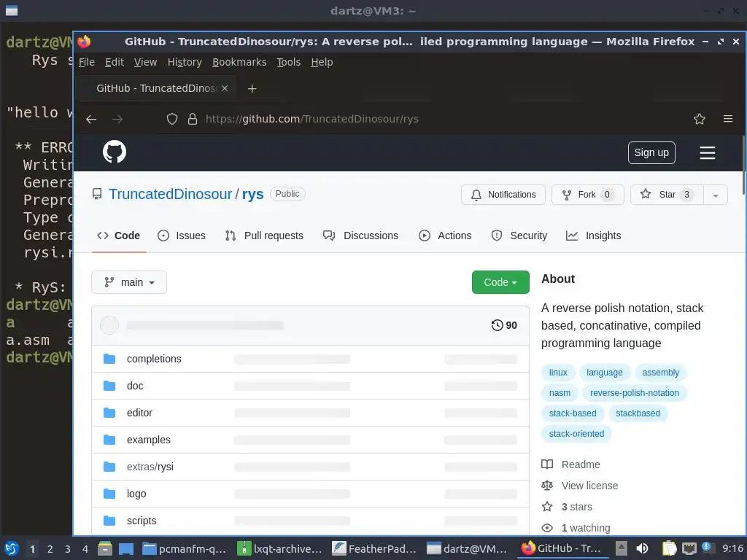
Task: Open the Firefox application menu icon
Action: 727,119
